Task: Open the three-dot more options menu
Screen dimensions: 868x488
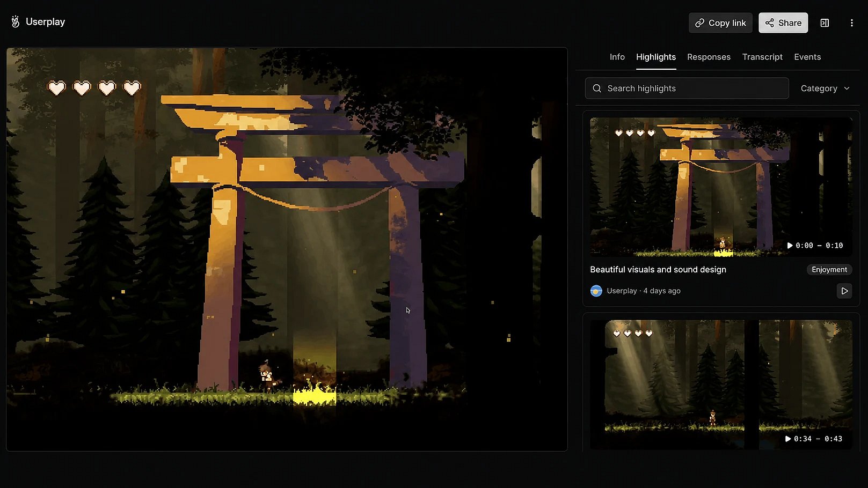Action: tap(852, 23)
